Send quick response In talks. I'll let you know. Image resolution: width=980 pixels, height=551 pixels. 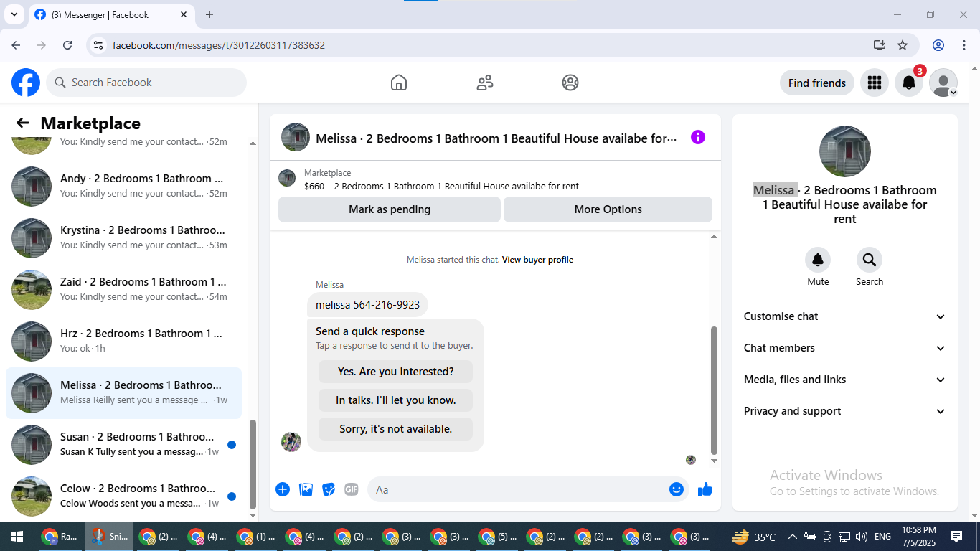point(395,400)
